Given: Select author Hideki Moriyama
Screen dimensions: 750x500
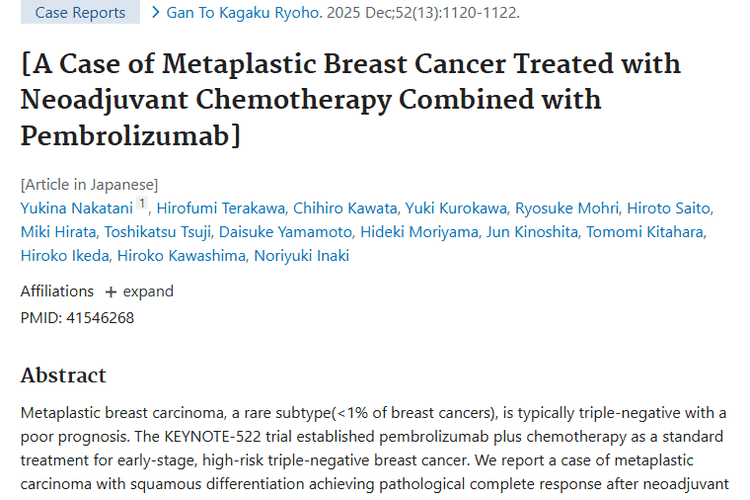Looking at the screenshot, I should click(x=420, y=232).
